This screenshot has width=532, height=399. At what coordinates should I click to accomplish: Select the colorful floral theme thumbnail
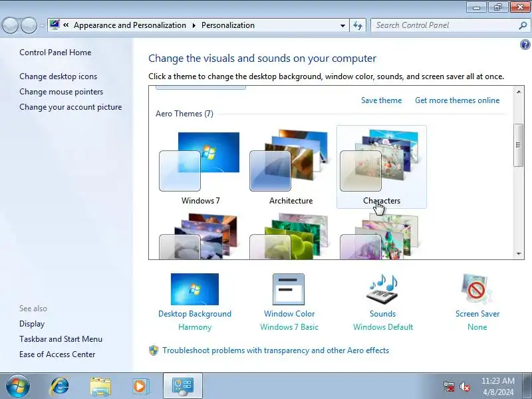pyautogui.click(x=380, y=237)
